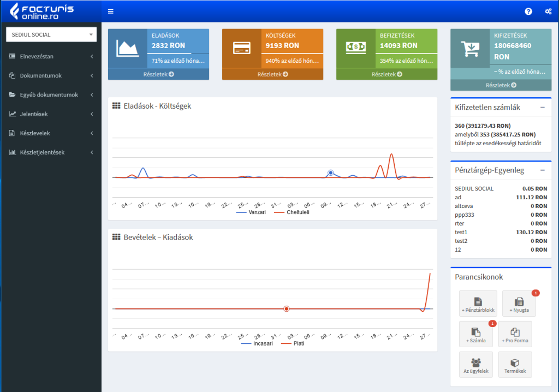The height and width of the screenshot is (392, 559).
Task: Click the Készlevelek document icon
Action: 12,133
